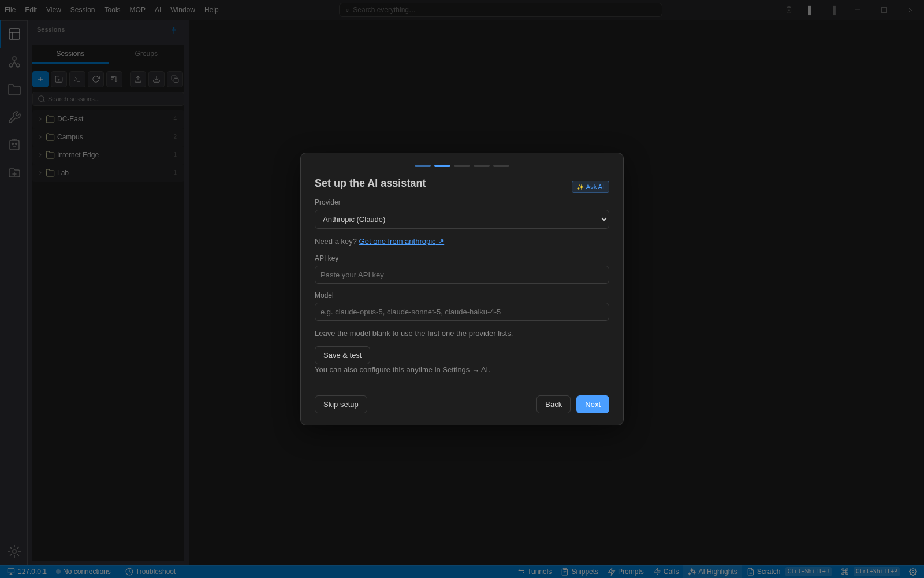Image resolution: width=924 pixels, height=578 pixels.
Task: Click the upload export toolbar icon
Action: click(138, 79)
